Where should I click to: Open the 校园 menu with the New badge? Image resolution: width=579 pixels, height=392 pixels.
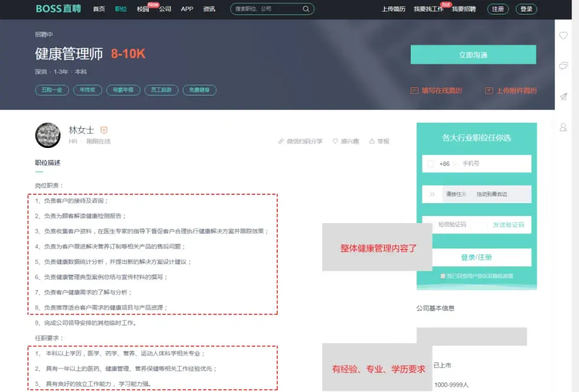click(x=142, y=9)
